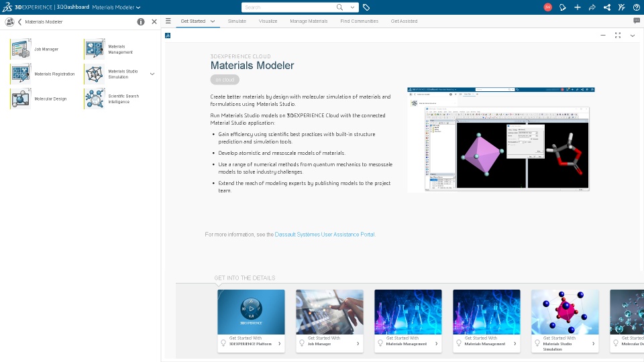Viewport: 644px width, 362px height.
Task: Switch to the Manage Materials tab
Action: (309, 21)
